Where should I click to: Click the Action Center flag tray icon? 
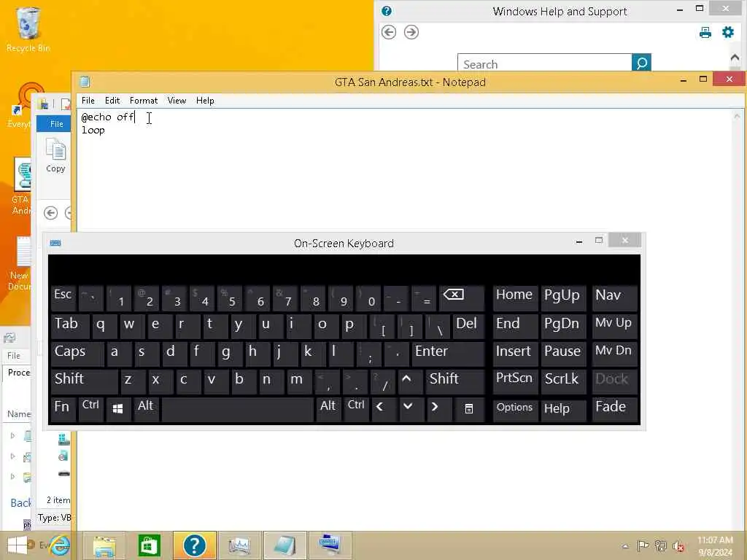click(643, 546)
